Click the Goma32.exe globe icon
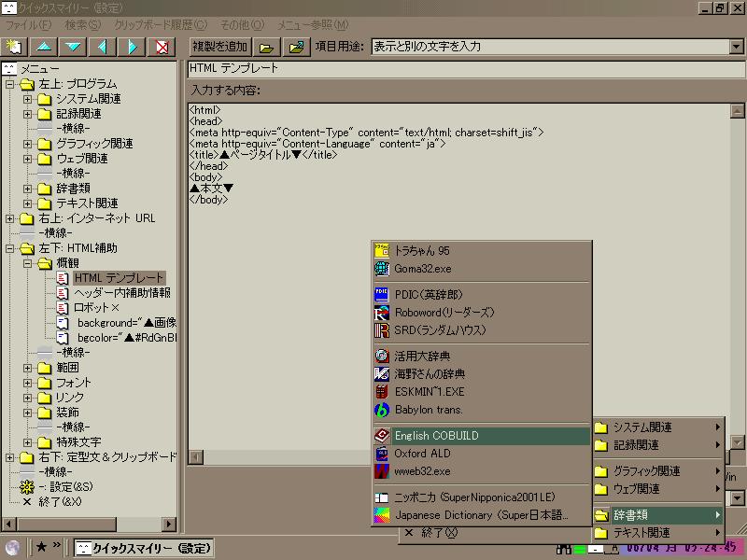The width and height of the screenshot is (747, 560). coord(382,269)
